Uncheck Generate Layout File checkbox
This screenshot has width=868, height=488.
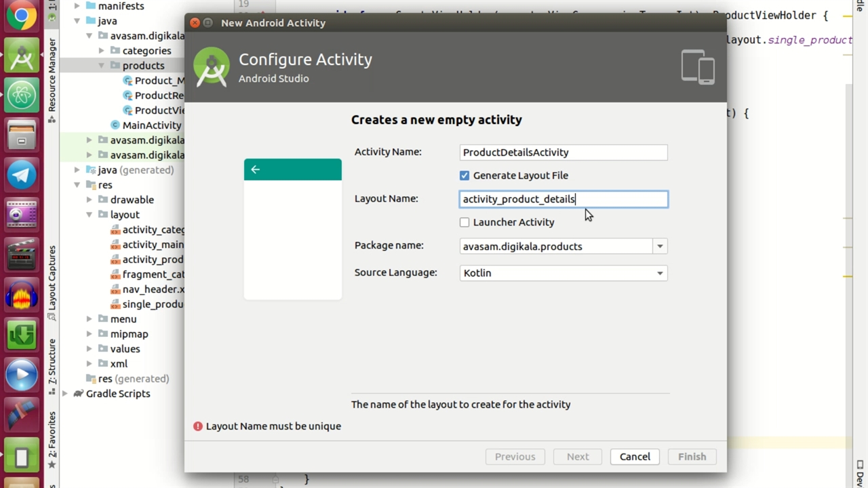click(x=465, y=176)
